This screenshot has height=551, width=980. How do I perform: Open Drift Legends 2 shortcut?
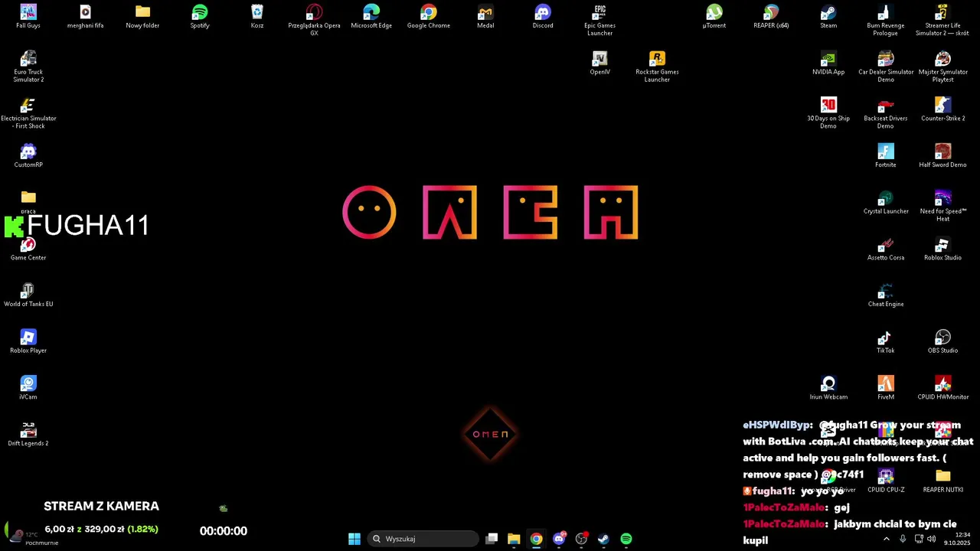click(x=28, y=435)
